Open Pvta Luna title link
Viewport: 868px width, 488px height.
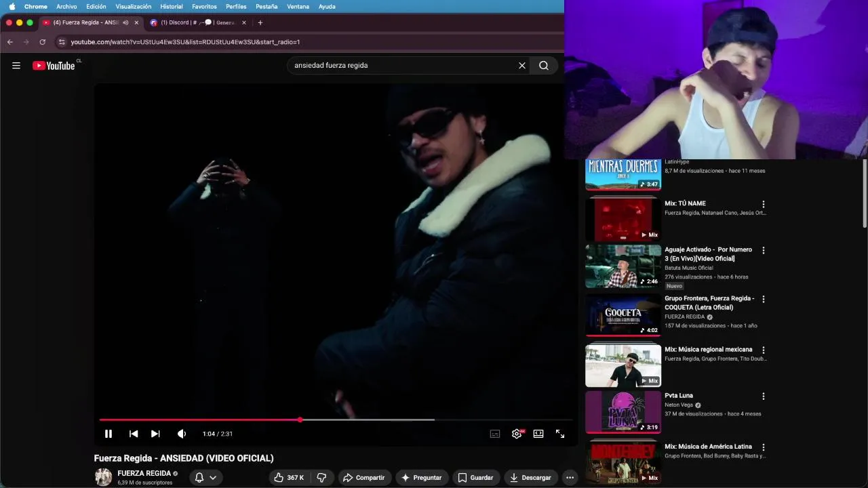click(x=679, y=396)
